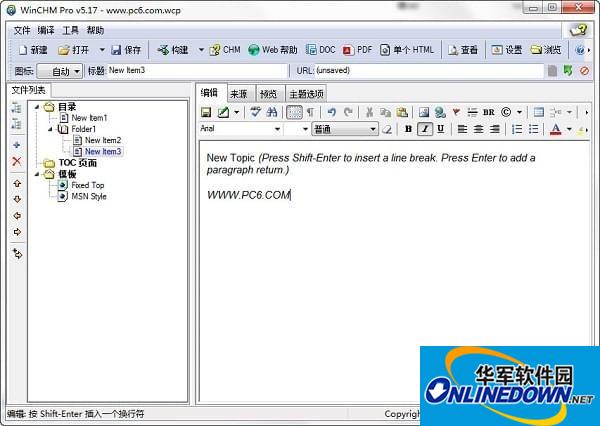The width and height of the screenshot is (600, 426).
Task: Click the numbered list icon
Action: [516, 129]
